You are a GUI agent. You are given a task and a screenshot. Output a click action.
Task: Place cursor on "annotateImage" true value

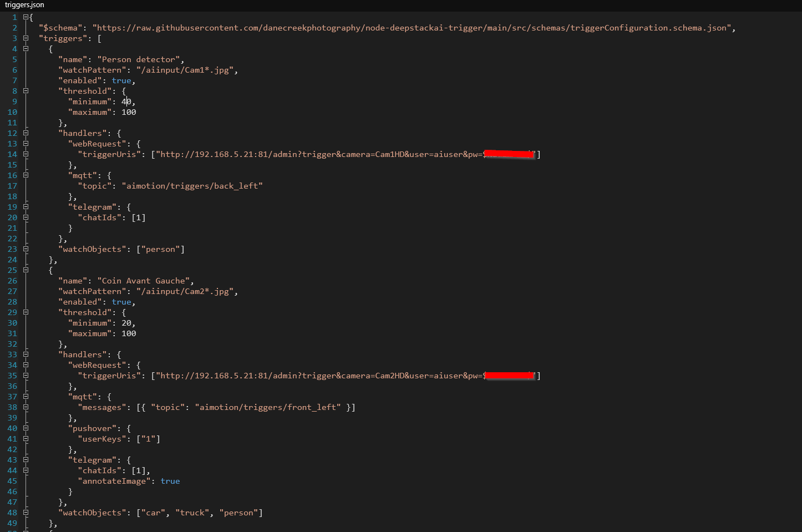pos(170,481)
